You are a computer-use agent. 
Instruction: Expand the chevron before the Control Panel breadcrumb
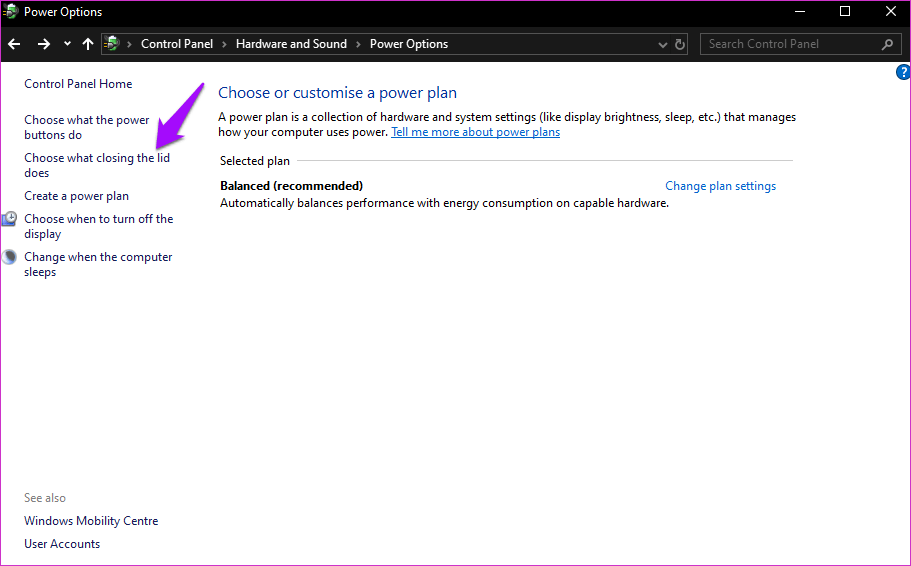click(129, 44)
